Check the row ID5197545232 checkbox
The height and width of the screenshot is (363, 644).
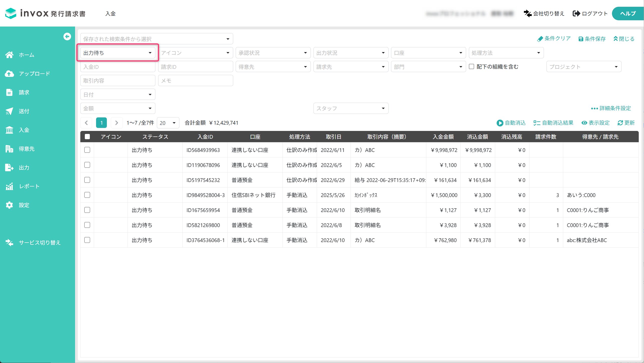pyautogui.click(x=87, y=180)
